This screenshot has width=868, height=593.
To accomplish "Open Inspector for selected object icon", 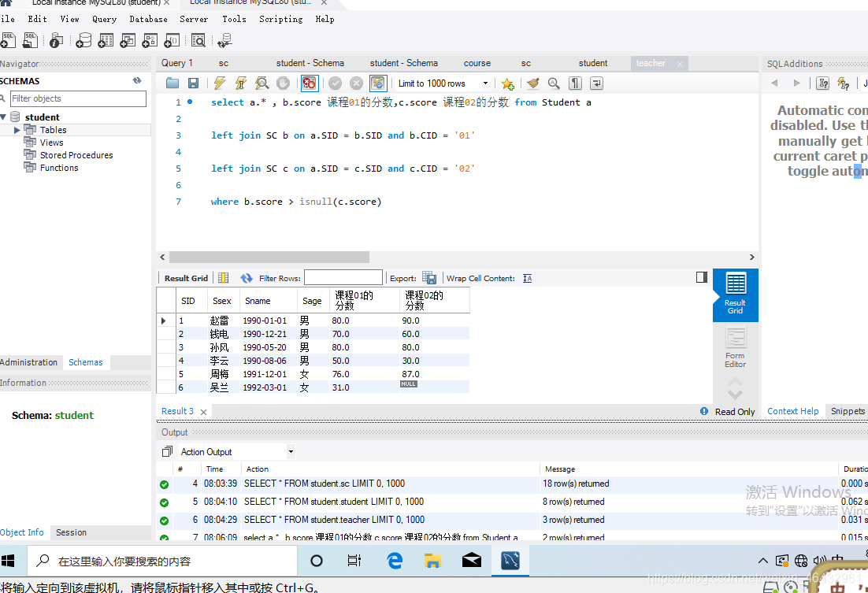I will (x=56, y=40).
